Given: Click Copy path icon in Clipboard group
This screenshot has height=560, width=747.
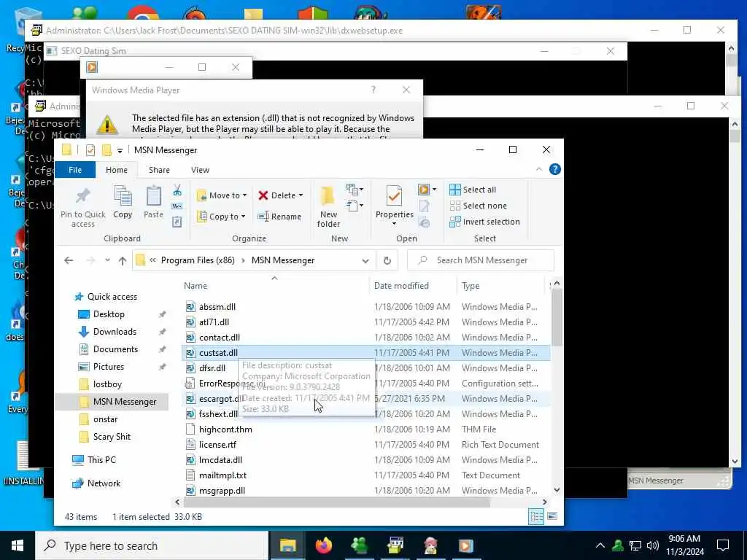Looking at the screenshot, I should (x=177, y=206).
